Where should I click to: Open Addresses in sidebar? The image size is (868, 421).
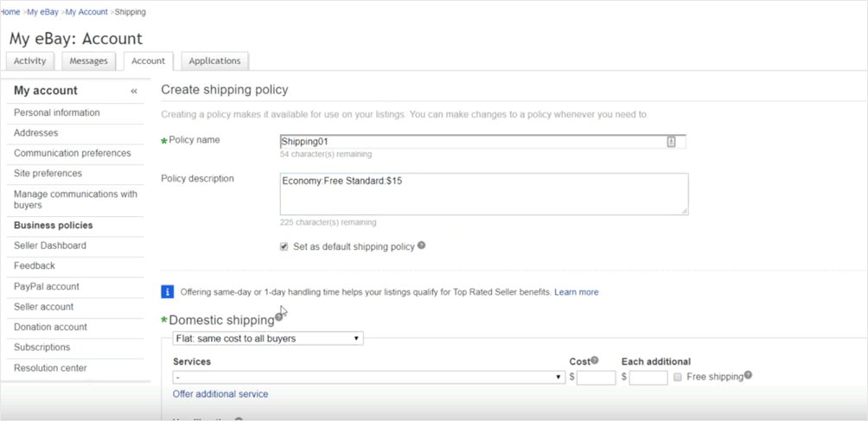(x=36, y=133)
